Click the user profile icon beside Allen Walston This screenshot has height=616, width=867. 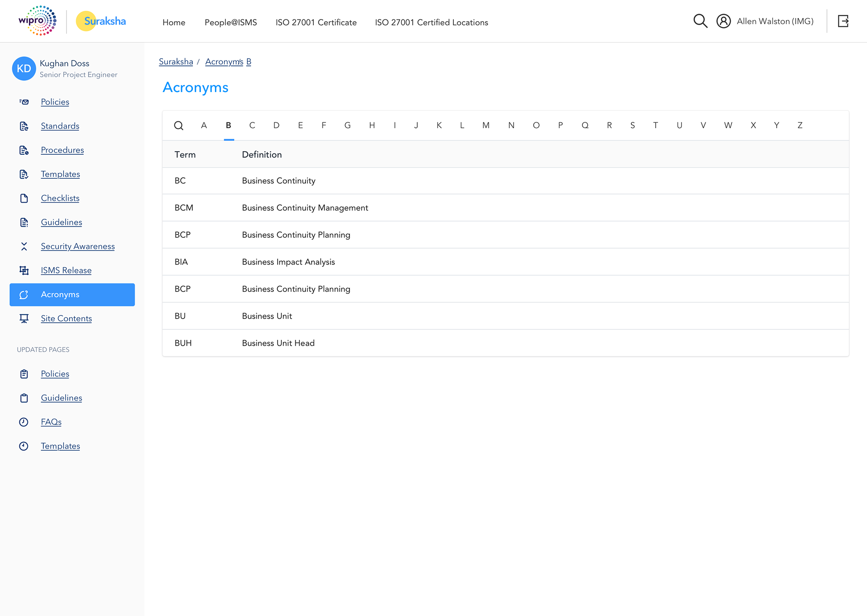[723, 21]
